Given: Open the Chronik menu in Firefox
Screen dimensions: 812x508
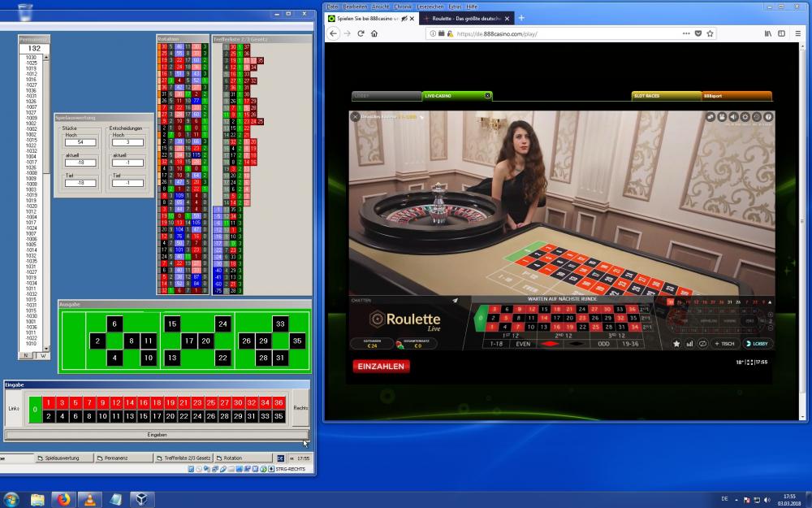Looking at the screenshot, I should [403, 7].
